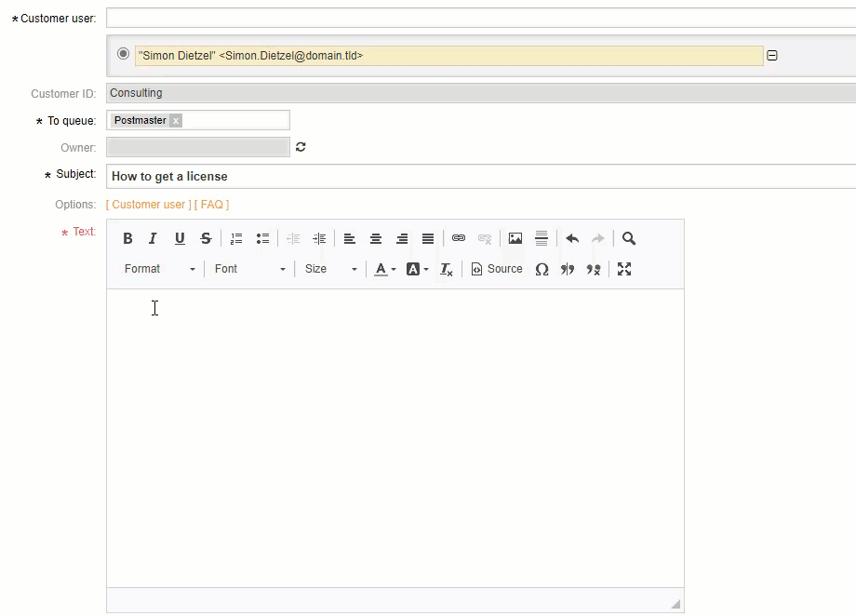Insert a hyperlink in the text
856x616 pixels.
(458, 238)
